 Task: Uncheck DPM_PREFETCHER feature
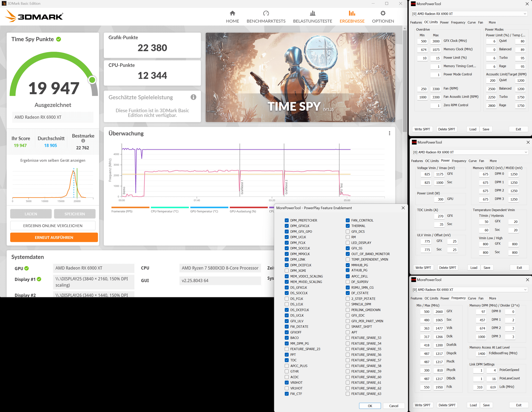pos(287,220)
